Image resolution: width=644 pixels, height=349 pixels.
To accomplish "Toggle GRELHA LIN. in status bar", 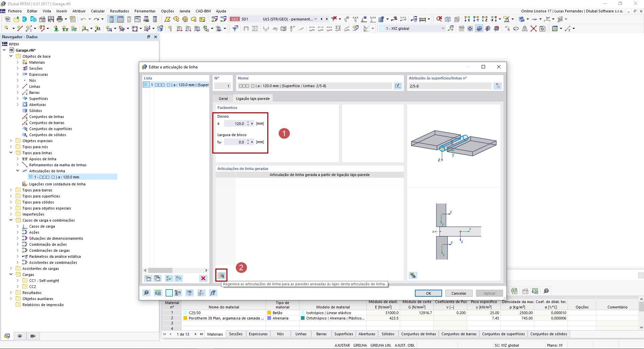I will [x=381, y=345].
